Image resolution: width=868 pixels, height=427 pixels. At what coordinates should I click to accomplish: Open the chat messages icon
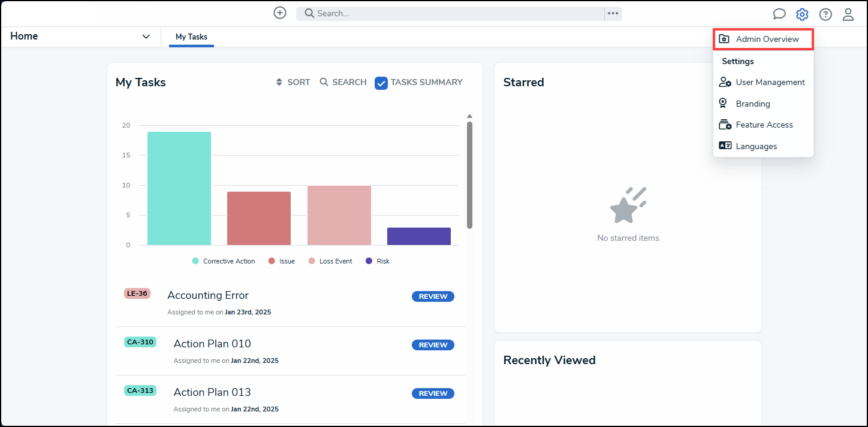point(779,14)
